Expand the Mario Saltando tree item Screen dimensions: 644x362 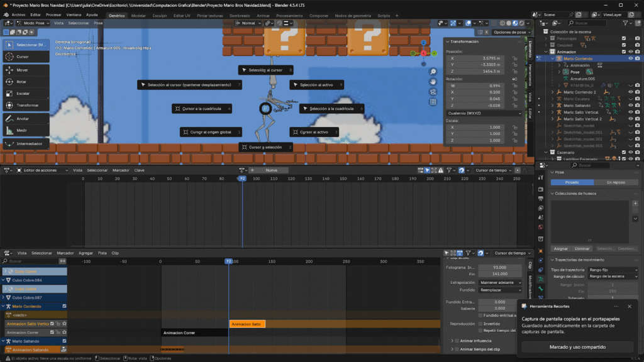tap(553, 105)
